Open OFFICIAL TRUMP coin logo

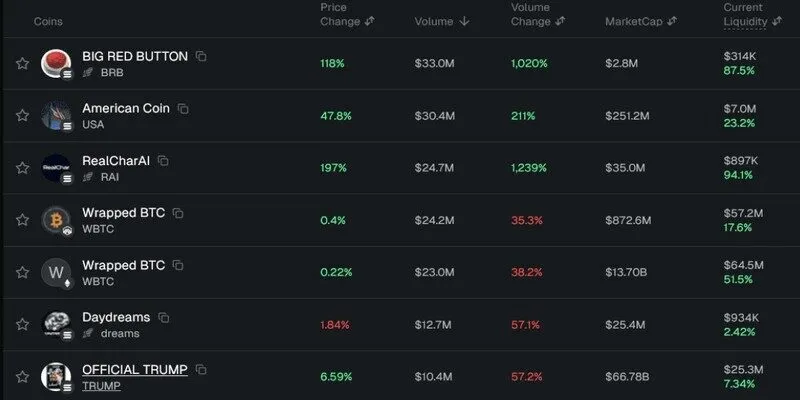[x=56, y=377]
